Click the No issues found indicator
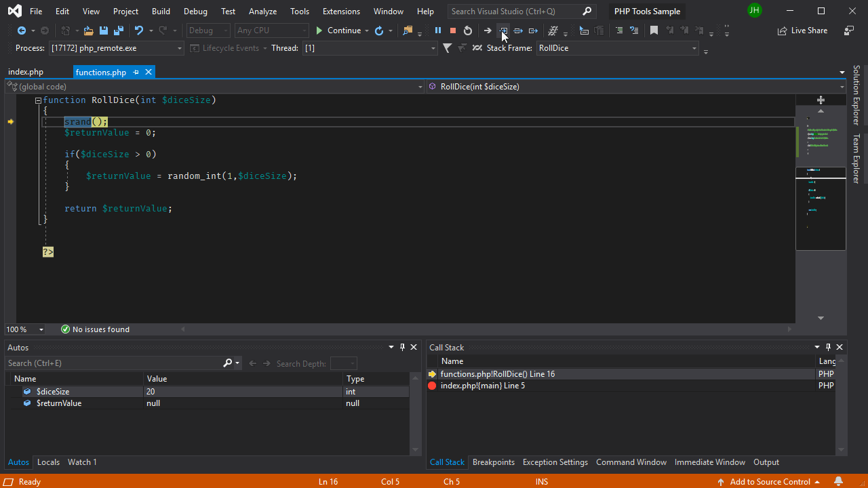This screenshot has width=868, height=488. click(x=95, y=329)
